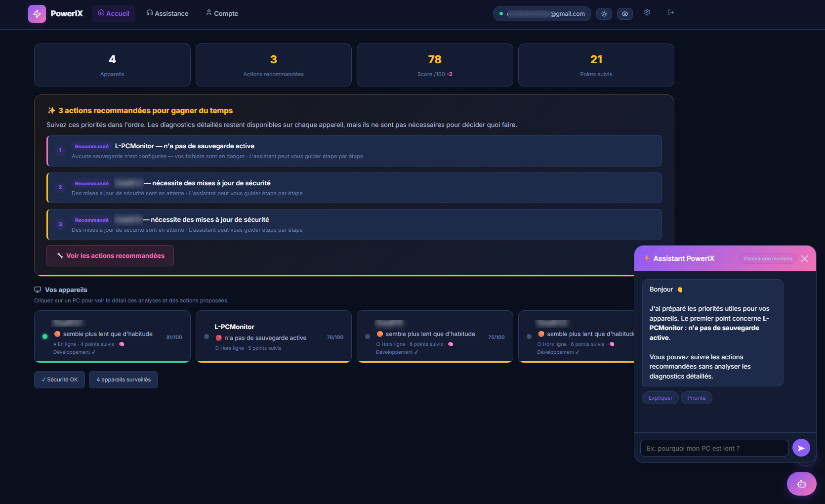Send the assistant message with arrow button
This screenshot has width=825, height=504.
click(801, 448)
